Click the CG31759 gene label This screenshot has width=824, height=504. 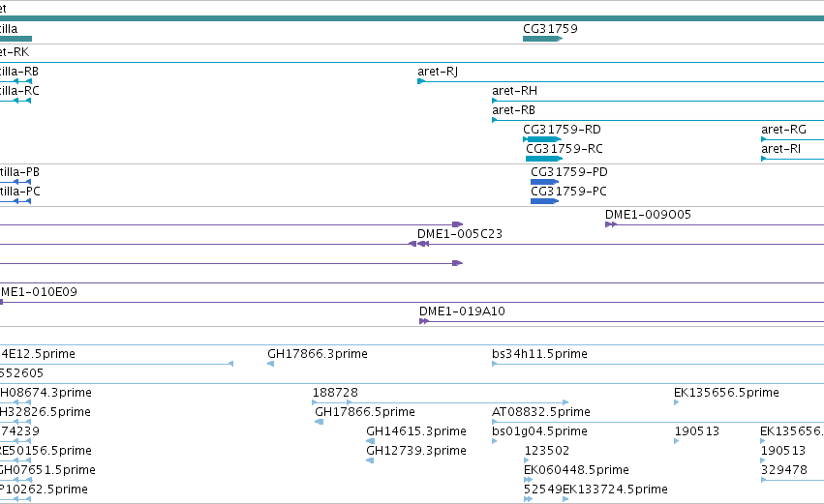[550, 29]
